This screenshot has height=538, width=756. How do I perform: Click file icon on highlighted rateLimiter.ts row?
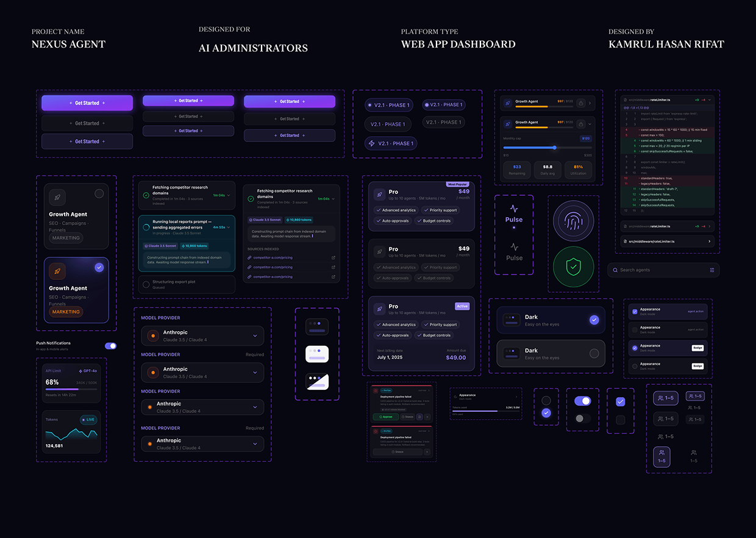pos(625,242)
